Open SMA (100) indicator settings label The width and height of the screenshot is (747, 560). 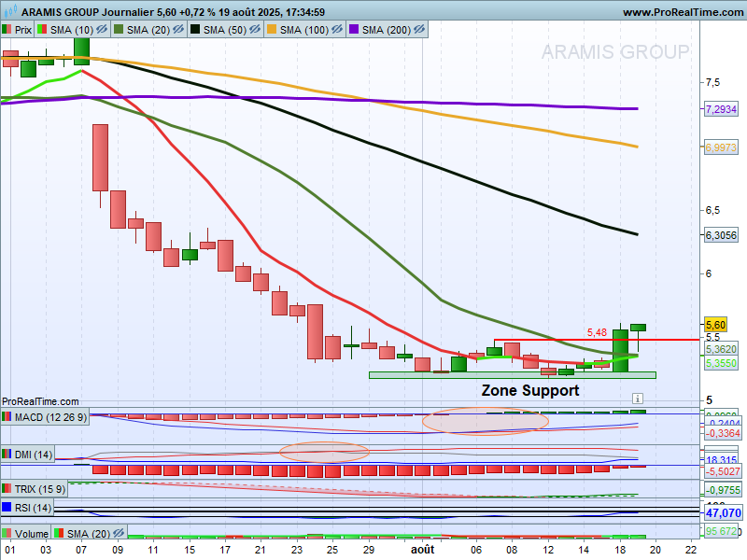(304, 30)
